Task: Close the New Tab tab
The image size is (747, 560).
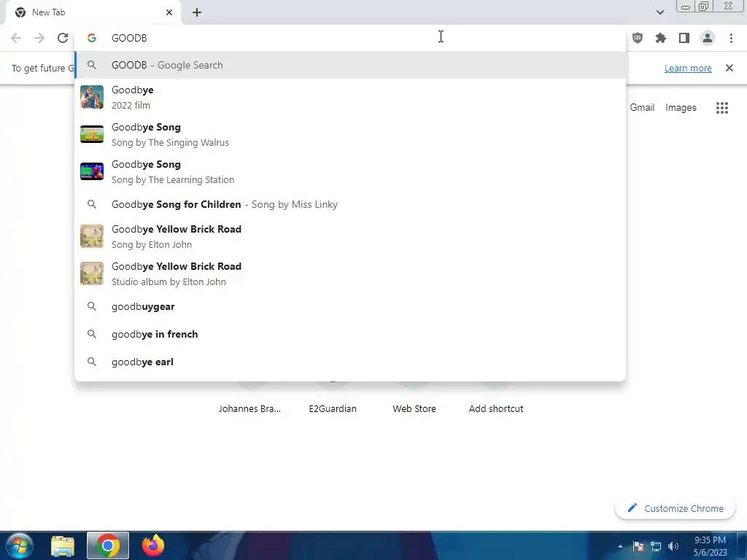Action: 169,12
